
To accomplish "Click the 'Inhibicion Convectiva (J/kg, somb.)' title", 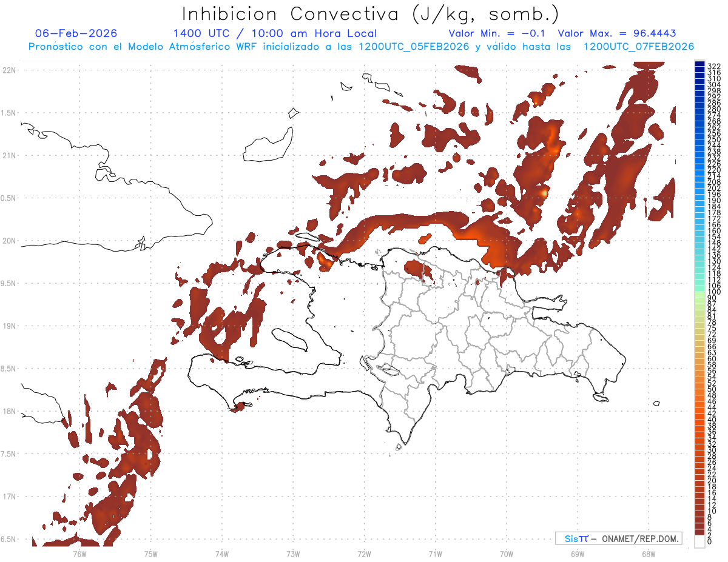I will tap(371, 14).
